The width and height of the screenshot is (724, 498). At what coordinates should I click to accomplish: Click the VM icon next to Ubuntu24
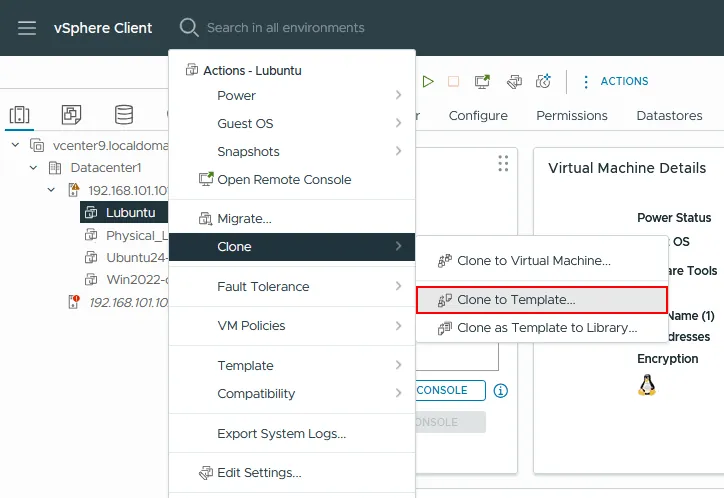tap(91, 258)
